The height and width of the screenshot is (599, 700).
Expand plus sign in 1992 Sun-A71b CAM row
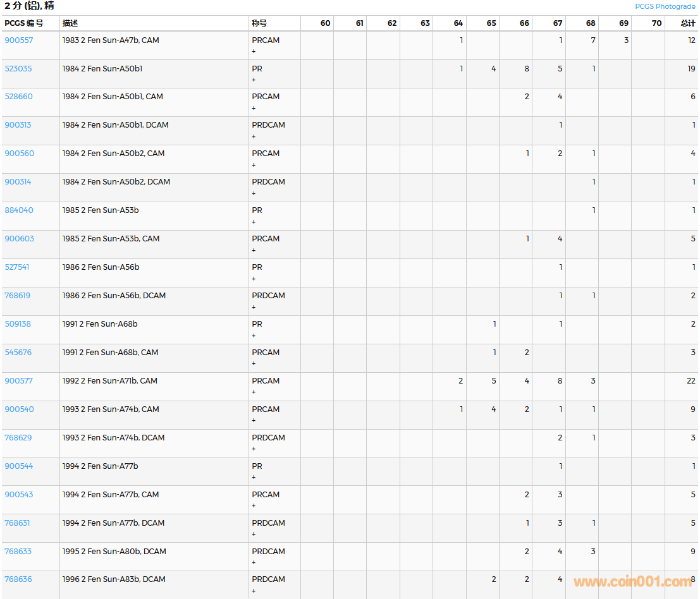(254, 392)
